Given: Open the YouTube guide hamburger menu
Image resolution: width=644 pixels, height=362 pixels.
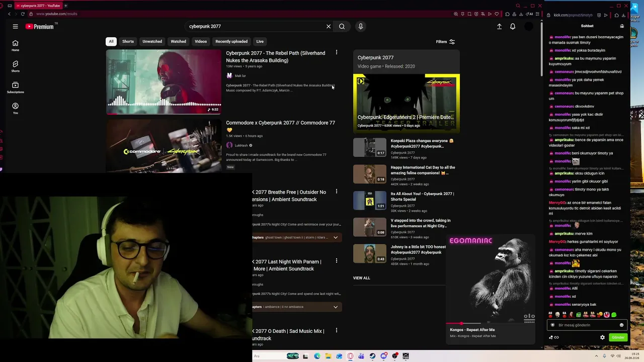Looking at the screenshot, I should [15, 26].
